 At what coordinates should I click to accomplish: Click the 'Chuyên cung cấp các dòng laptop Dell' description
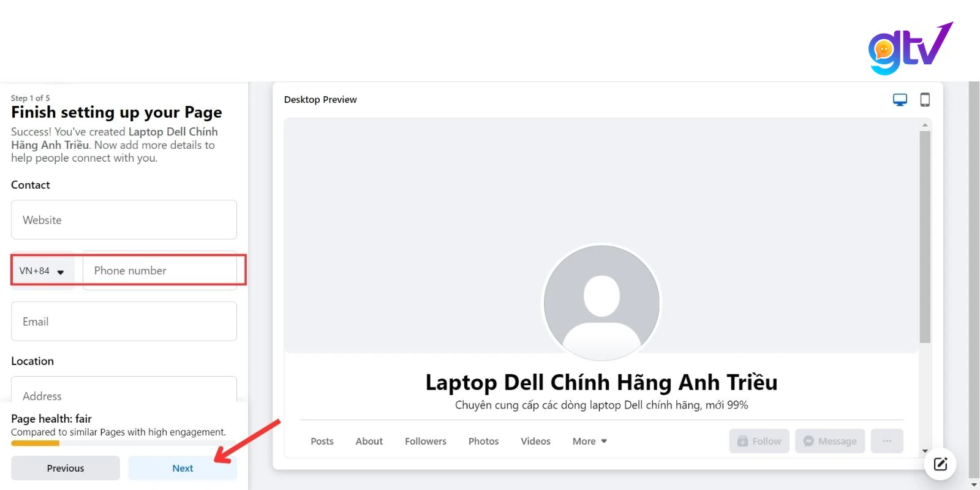click(x=601, y=405)
